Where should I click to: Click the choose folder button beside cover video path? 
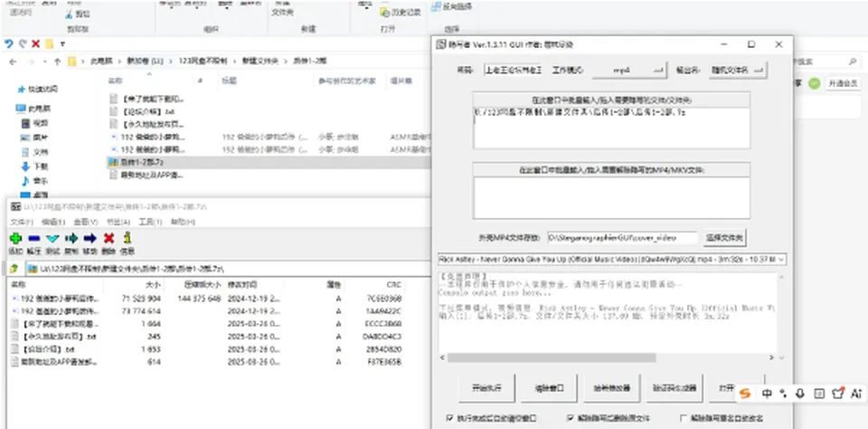[x=724, y=238]
